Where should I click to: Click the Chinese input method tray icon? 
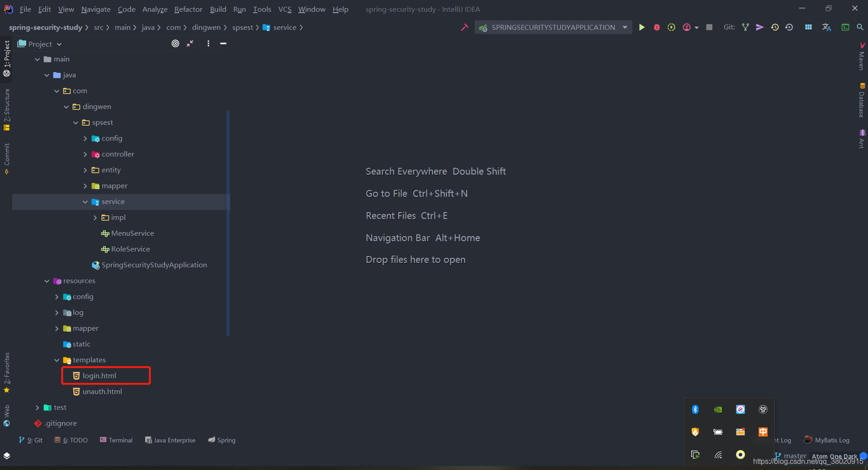[x=763, y=432]
